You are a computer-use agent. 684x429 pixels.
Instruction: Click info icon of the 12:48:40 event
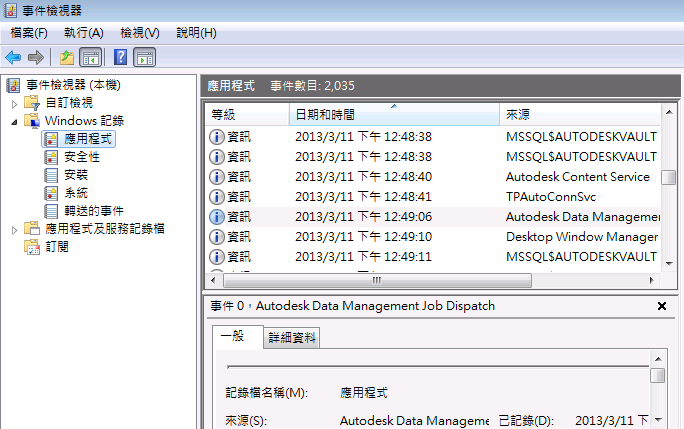pos(217,177)
